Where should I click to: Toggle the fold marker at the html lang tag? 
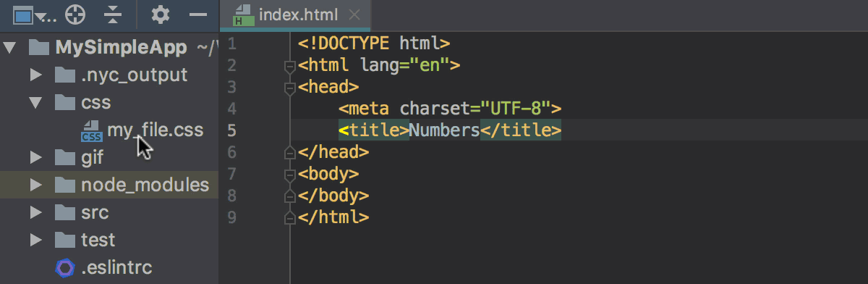pyautogui.click(x=290, y=65)
